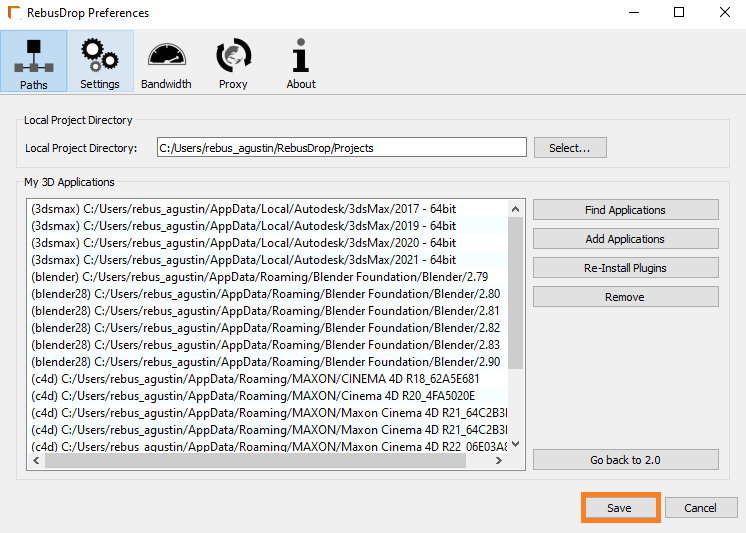Minimize the RebusDrop Preferences window
746x533 pixels.
tap(634, 12)
